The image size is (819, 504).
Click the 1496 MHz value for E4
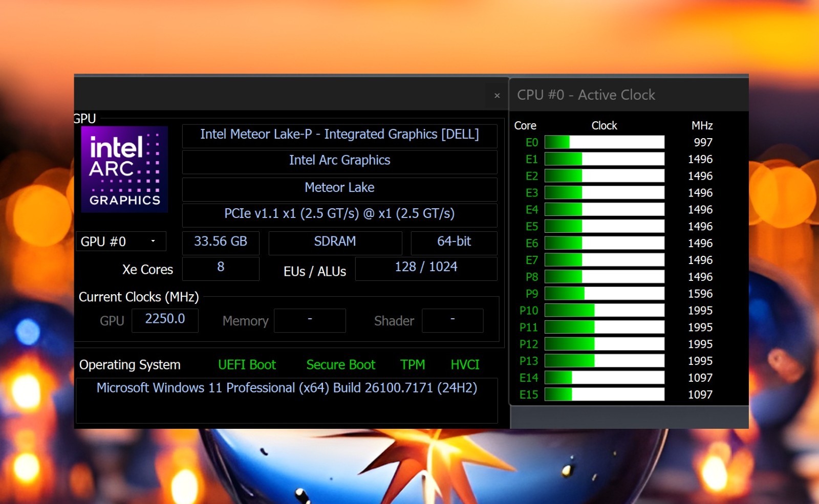[x=700, y=210]
